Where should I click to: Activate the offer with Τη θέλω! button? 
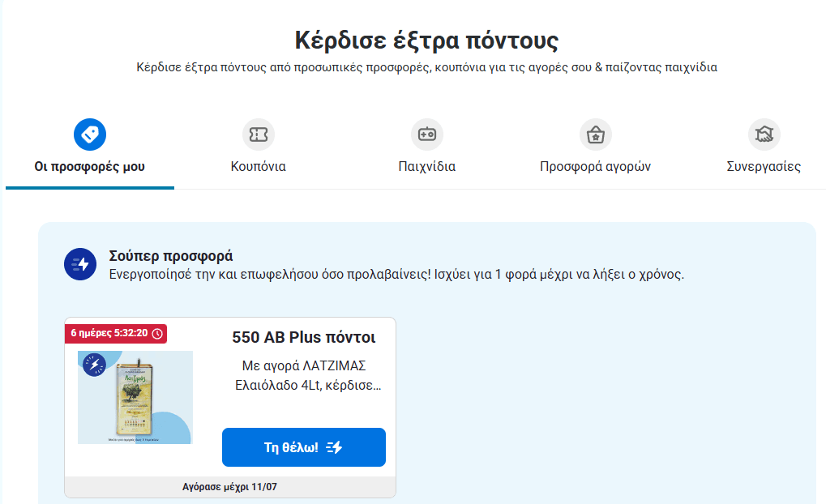pyautogui.click(x=304, y=447)
